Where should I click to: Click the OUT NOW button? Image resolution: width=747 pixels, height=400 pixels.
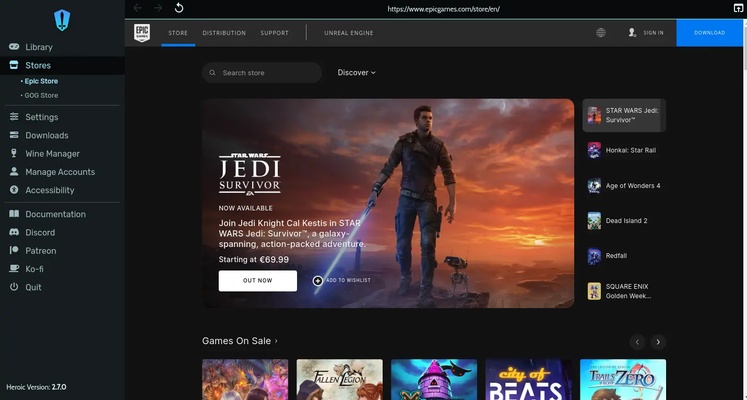click(258, 280)
